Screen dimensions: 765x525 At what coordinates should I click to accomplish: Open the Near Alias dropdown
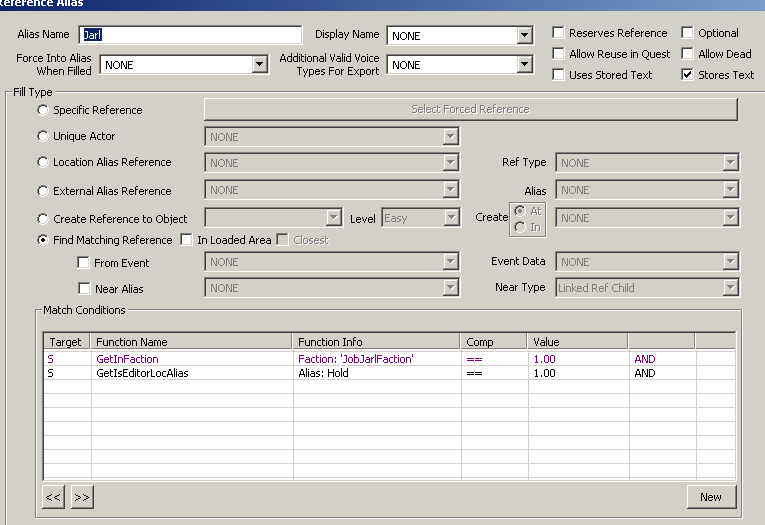coord(332,288)
